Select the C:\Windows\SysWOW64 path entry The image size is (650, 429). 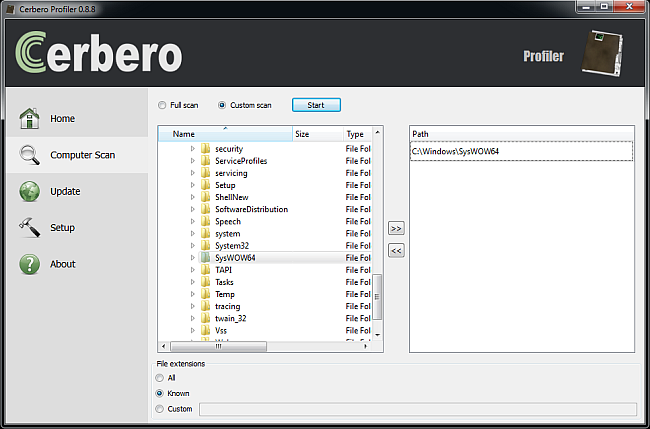click(521, 151)
